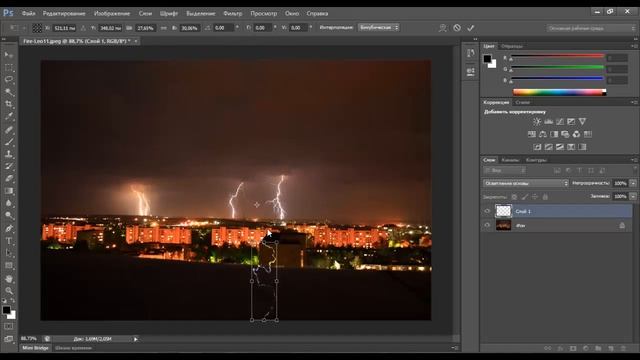Click the color spectrum ramp bar

[559, 92]
